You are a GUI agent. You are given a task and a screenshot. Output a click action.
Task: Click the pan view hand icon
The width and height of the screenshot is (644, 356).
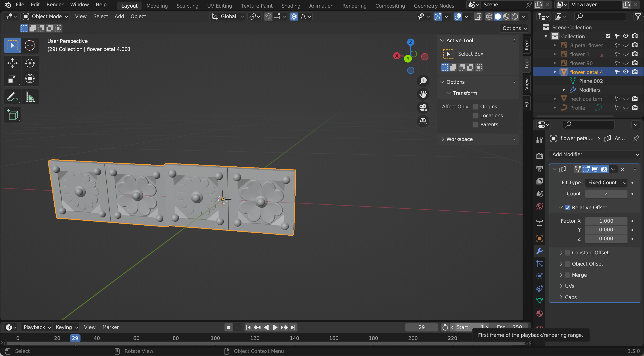tap(423, 94)
